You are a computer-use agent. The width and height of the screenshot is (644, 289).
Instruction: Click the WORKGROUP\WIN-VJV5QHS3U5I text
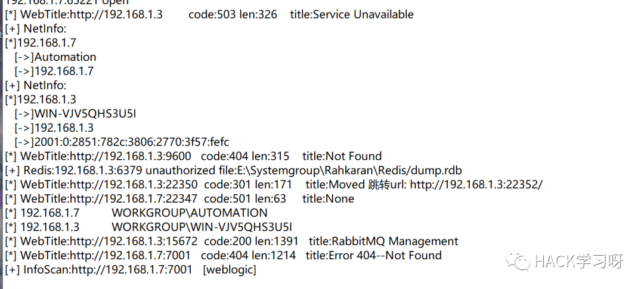[x=202, y=227]
